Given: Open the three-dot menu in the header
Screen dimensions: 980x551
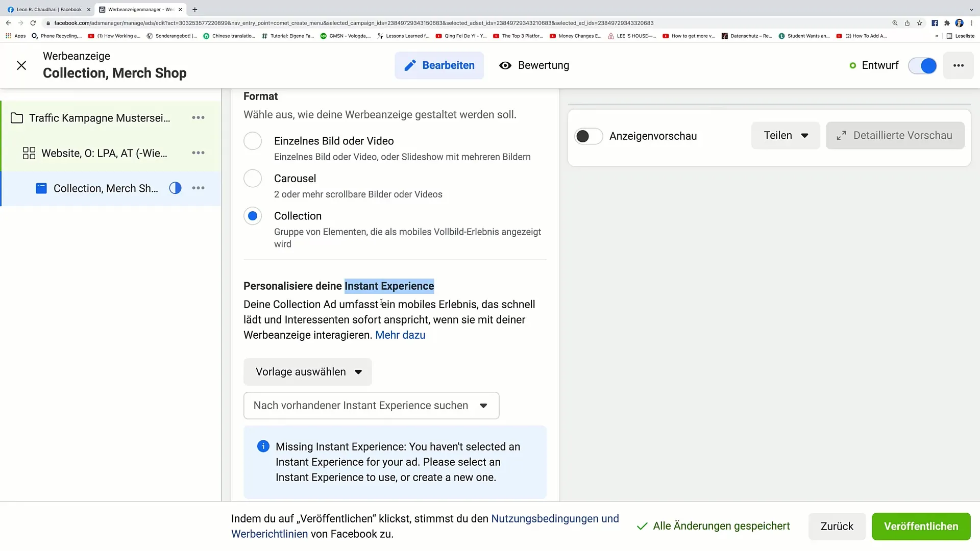Looking at the screenshot, I should (x=958, y=65).
